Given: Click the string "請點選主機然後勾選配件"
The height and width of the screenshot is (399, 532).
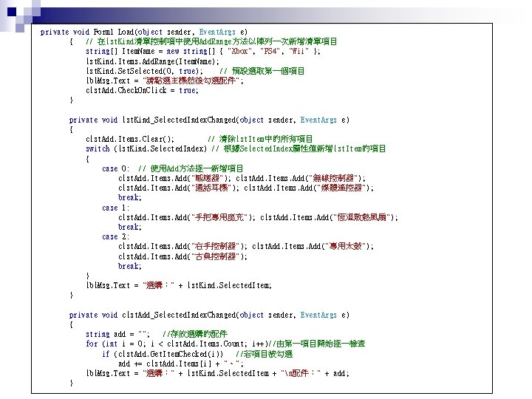Looking at the screenshot, I should (x=191, y=81).
